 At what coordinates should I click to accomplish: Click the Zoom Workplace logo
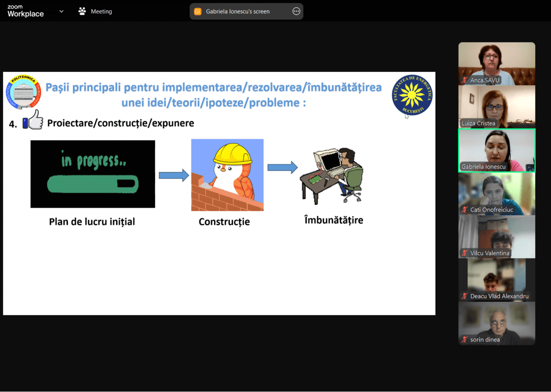coord(26,11)
